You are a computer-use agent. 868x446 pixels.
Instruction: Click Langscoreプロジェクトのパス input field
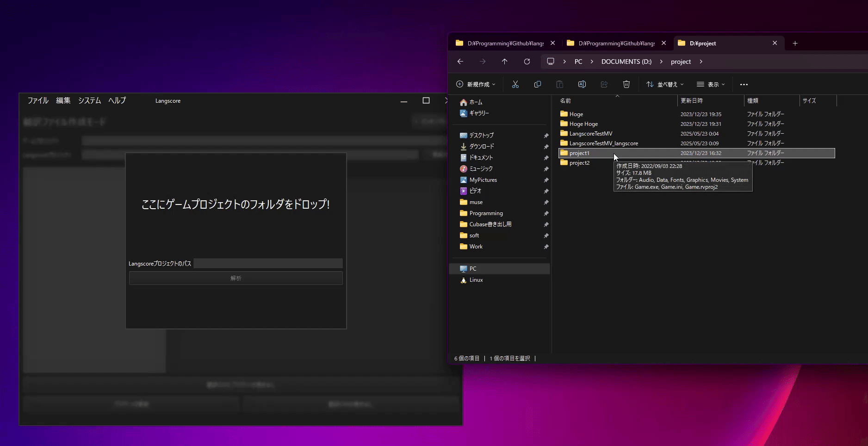coord(268,263)
